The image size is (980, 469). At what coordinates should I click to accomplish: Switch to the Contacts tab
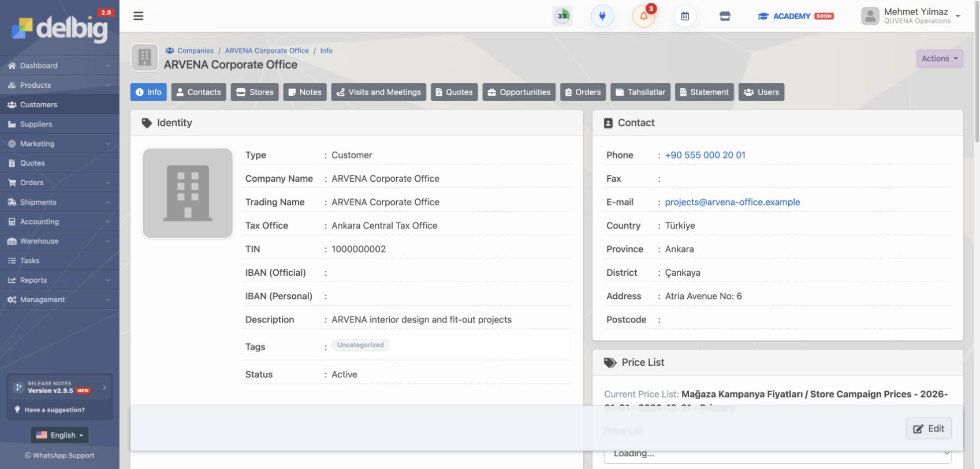(x=199, y=92)
